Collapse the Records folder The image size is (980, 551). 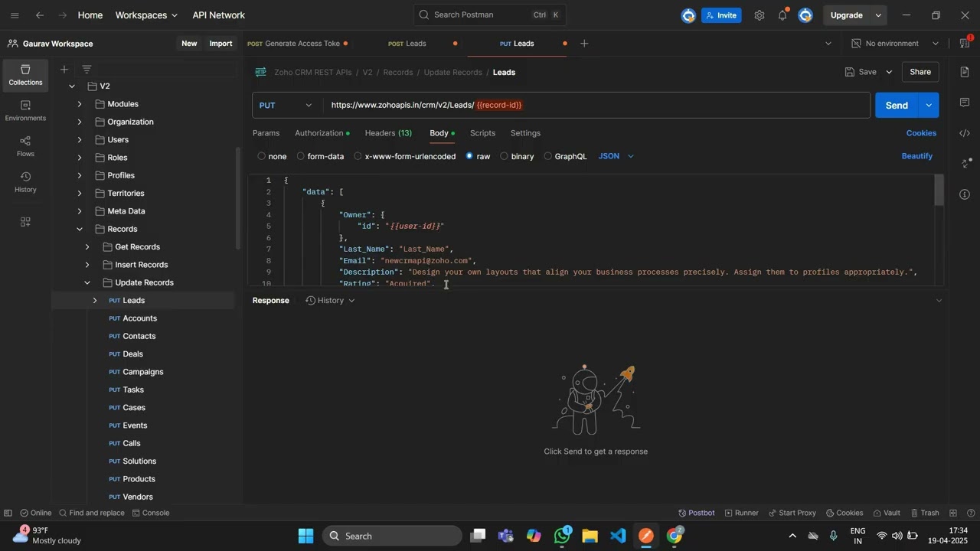point(80,229)
